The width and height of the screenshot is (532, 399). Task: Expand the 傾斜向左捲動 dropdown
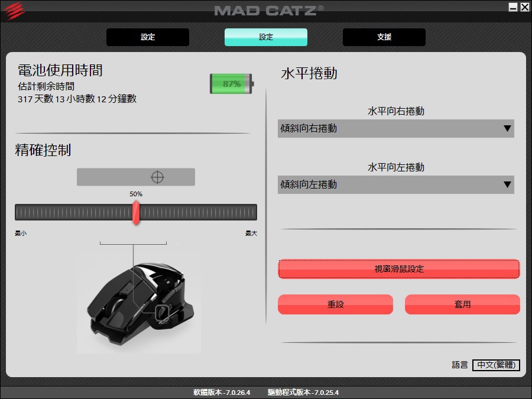pyautogui.click(x=396, y=184)
